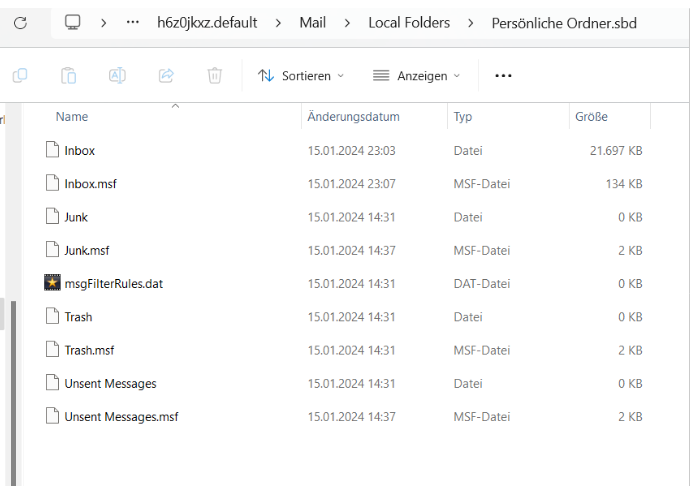Click Inbox.msf date 15.01.2024 23:07
This screenshot has height=486, width=692.
(352, 184)
